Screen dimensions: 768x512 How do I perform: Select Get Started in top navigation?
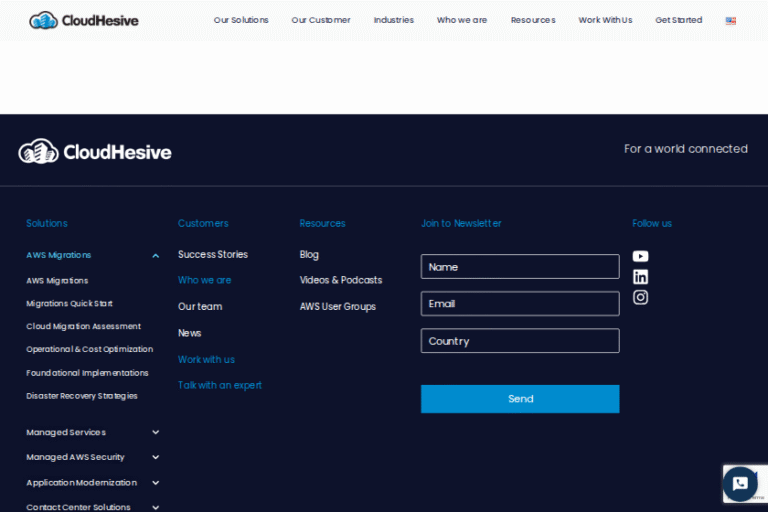pos(678,20)
